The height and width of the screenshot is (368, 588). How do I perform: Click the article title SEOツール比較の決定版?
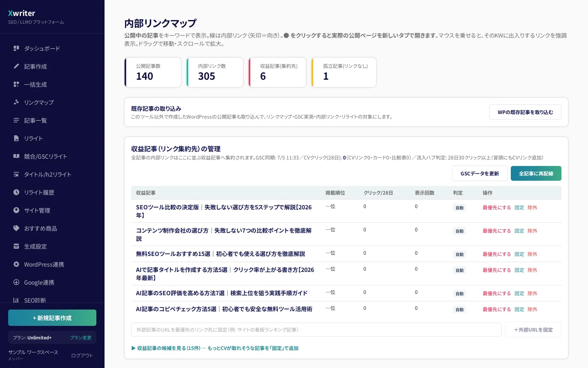point(224,211)
